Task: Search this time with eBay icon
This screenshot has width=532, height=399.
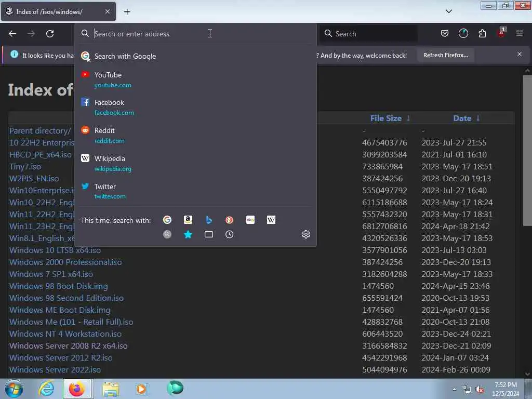Action: [x=250, y=220]
